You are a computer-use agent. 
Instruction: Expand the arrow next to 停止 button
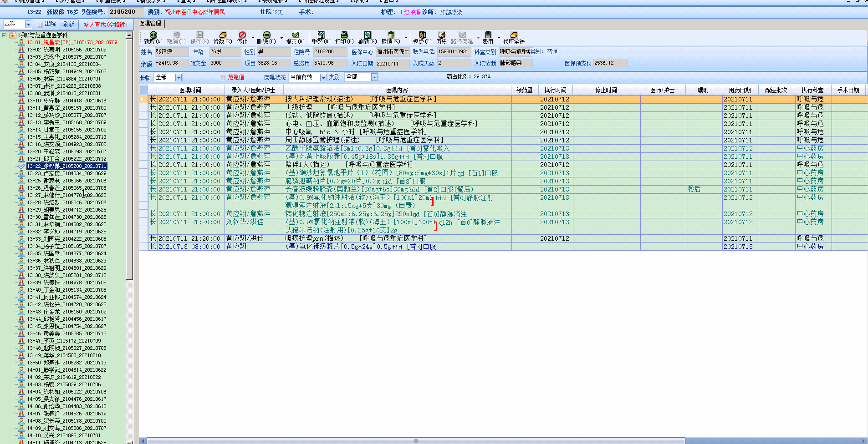253,38
